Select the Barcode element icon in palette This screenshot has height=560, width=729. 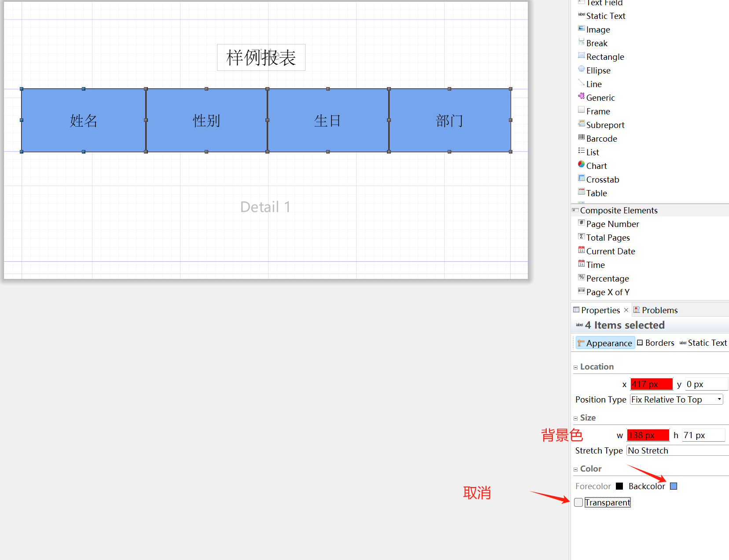581,138
